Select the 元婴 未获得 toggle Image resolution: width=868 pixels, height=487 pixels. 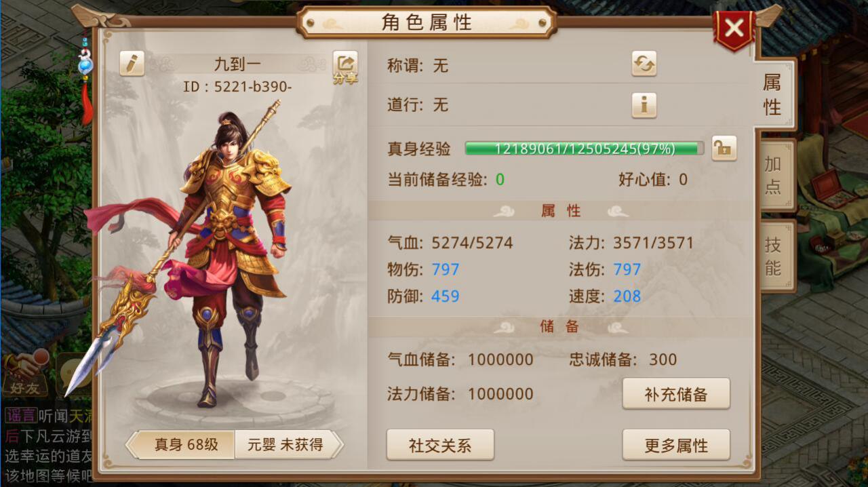[289, 445]
